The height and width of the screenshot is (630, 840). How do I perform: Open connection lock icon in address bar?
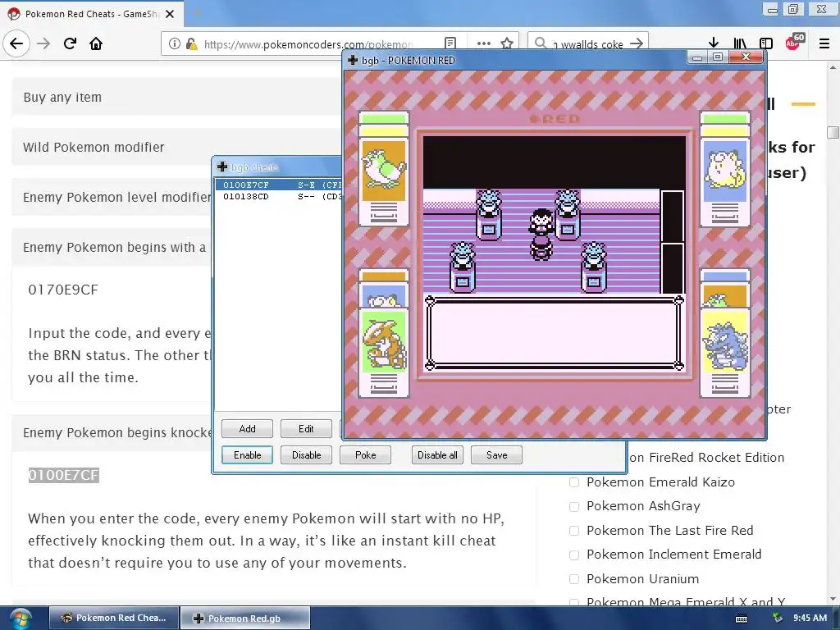pos(191,44)
